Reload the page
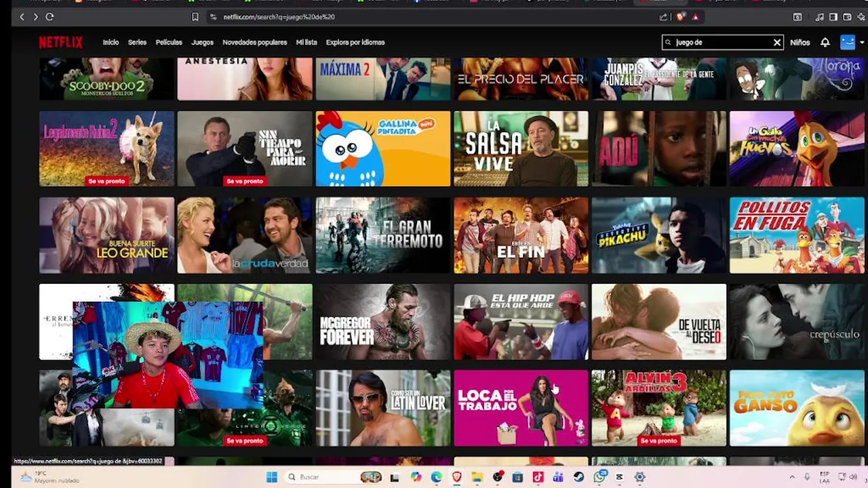This screenshot has width=868, height=488. [x=50, y=16]
